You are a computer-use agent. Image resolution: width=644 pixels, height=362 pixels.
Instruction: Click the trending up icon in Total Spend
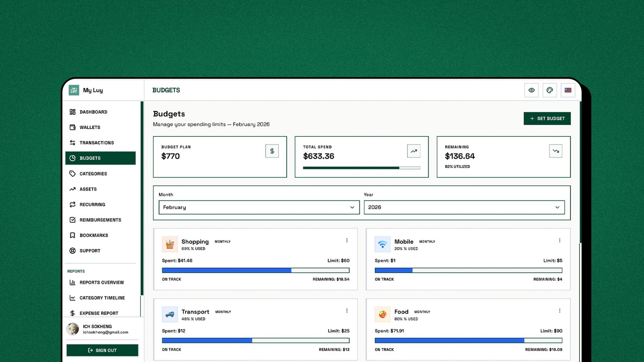point(414,151)
